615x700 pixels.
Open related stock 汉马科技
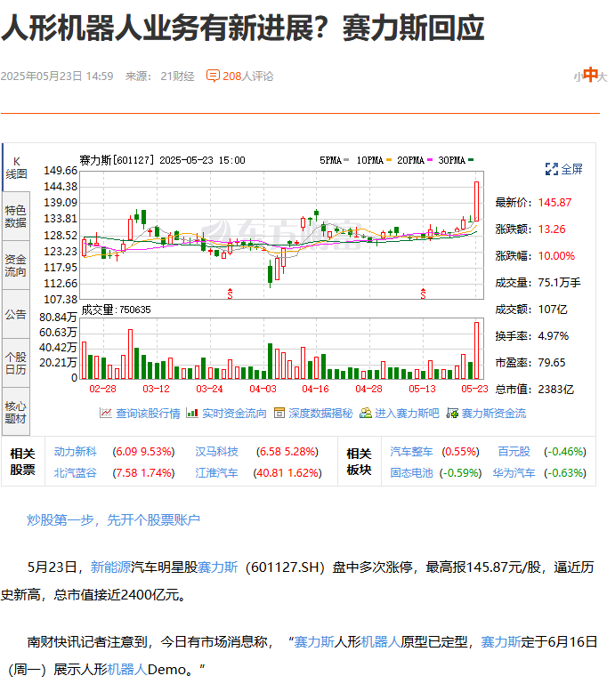pos(216,452)
